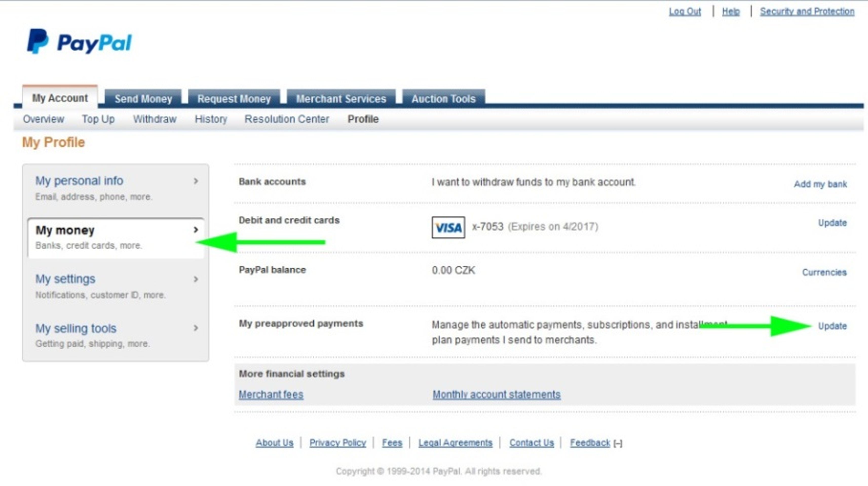868x486 pixels.
Task: Open the Fees footer link
Action: (x=392, y=443)
